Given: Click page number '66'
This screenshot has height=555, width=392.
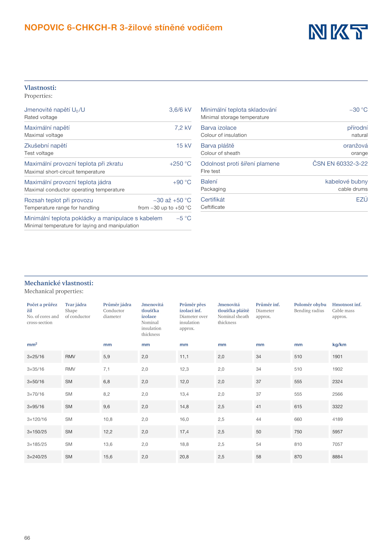Looking at the screenshot, I should [27, 538].
